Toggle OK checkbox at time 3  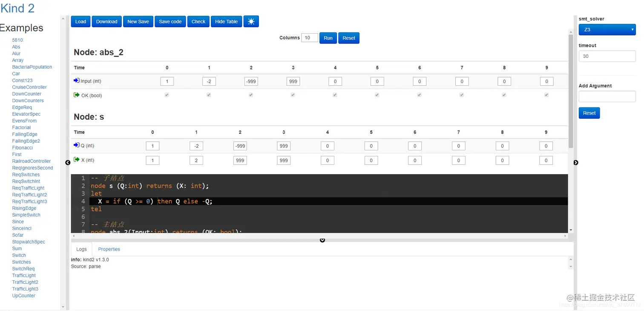coord(293,95)
